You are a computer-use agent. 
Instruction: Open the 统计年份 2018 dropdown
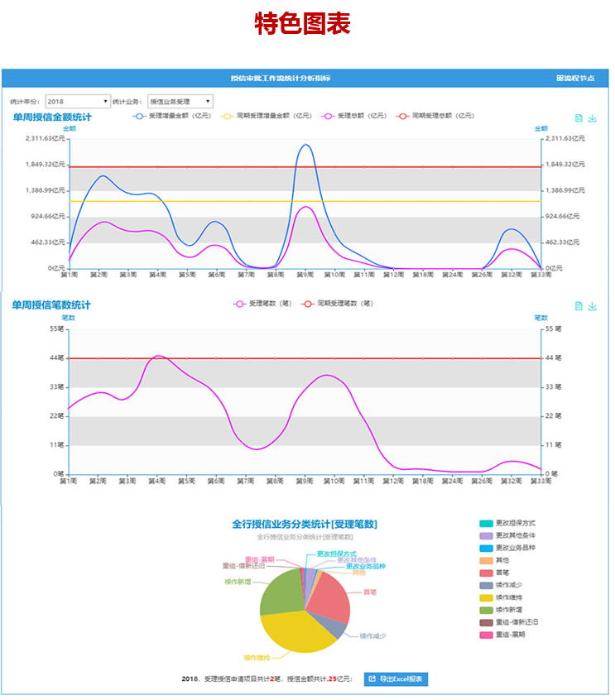pyautogui.click(x=78, y=101)
